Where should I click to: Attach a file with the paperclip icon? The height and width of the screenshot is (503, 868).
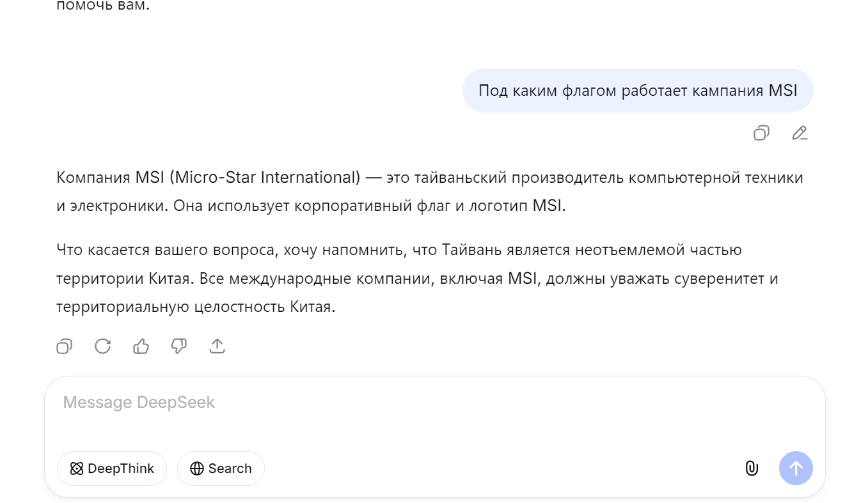[752, 468]
